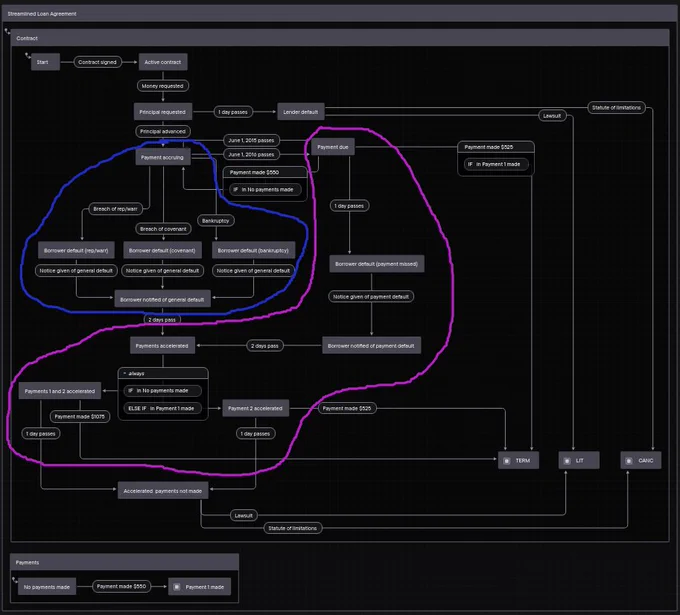Select the Payment 1 made final state
Image resolution: width=680 pixels, height=615 pixels.
[x=199, y=587]
